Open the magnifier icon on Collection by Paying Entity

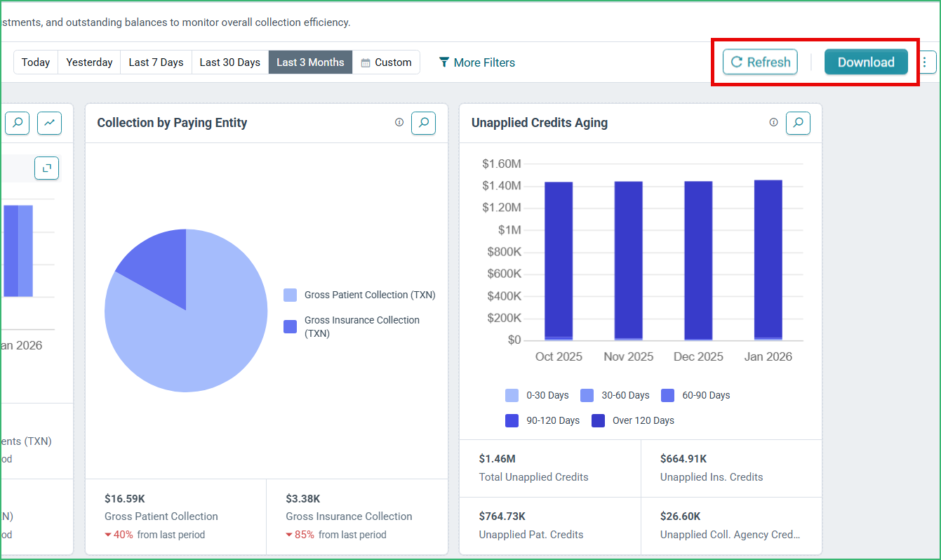click(x=423, y=123)
